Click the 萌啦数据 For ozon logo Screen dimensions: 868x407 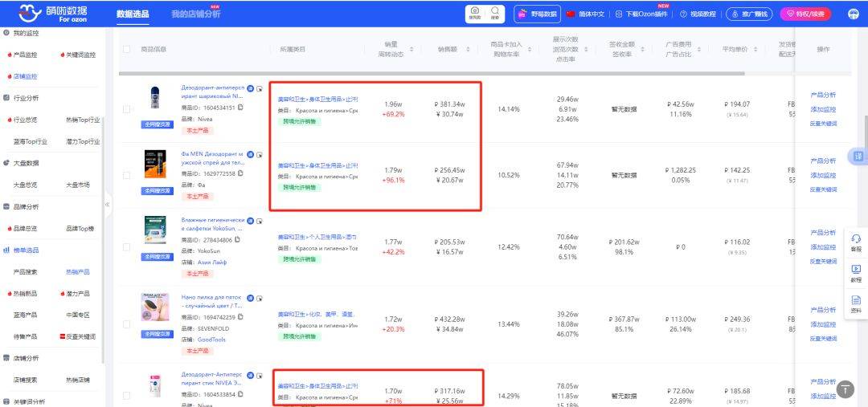pyautogui.click(x=52, y=14)
